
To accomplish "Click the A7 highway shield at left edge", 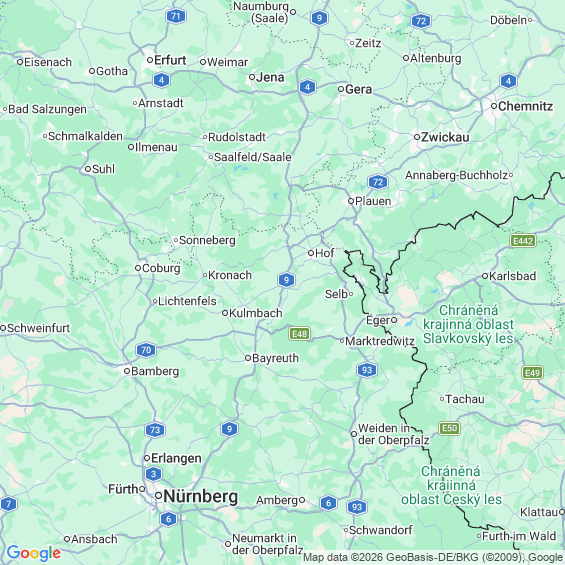I will [8, 504].
